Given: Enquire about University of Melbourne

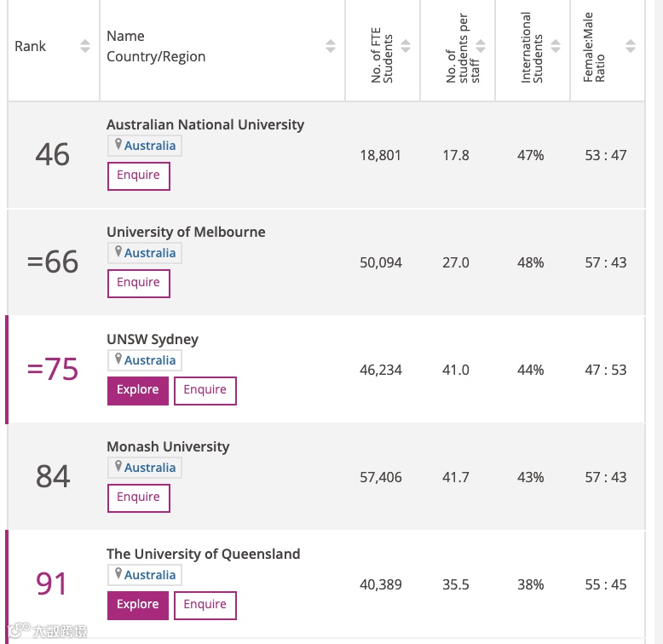Looking at the screenshot, I should [x=138, y=283].
